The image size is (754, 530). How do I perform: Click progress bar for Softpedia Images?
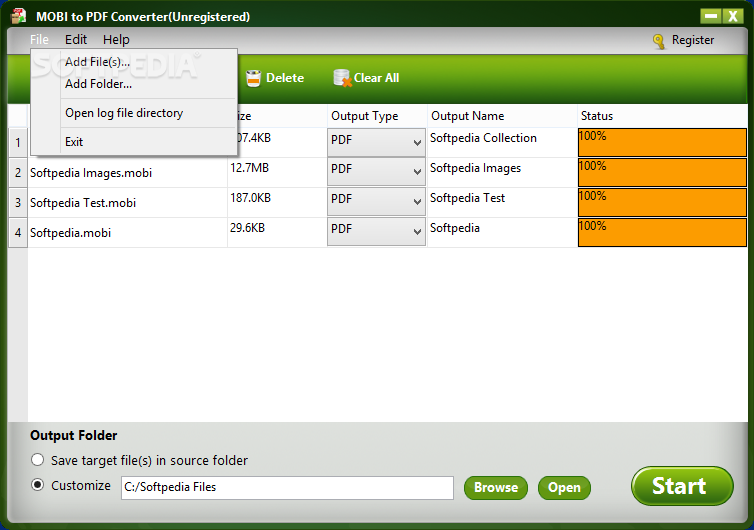coord(662,172)
